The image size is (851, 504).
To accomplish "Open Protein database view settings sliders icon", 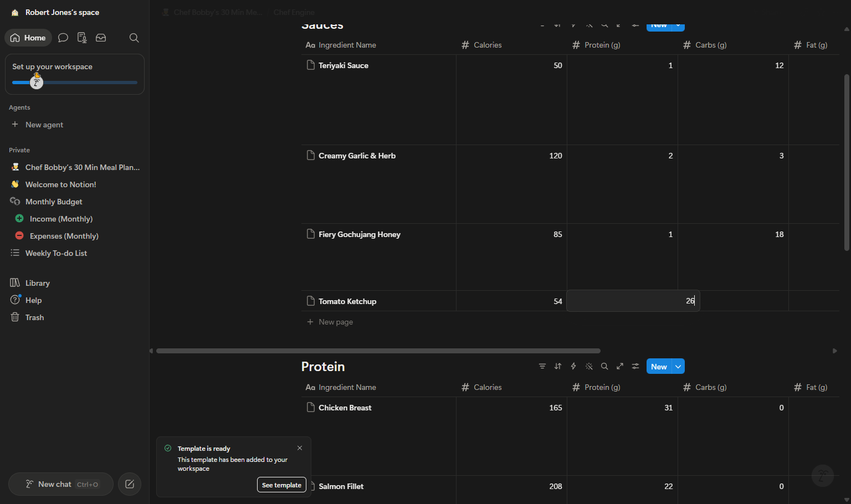I will pos(635,366).
